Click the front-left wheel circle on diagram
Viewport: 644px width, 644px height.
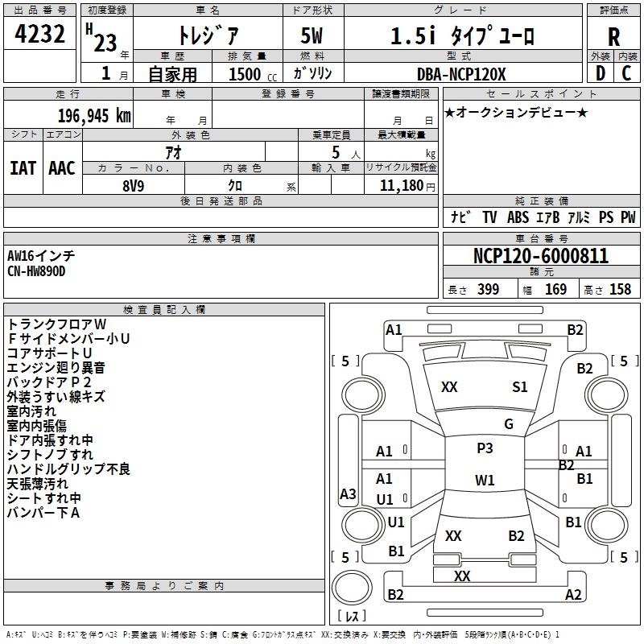[363, 395]
